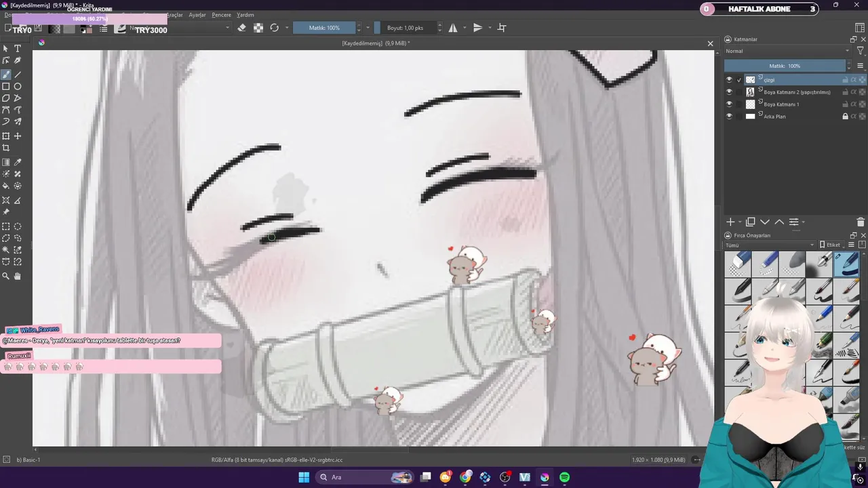Image resolution: width=868 pixels, height=488 pixels.
Task: Adjust the toolbar Matlık 100% opacity slider
Action: pos(325,28)
